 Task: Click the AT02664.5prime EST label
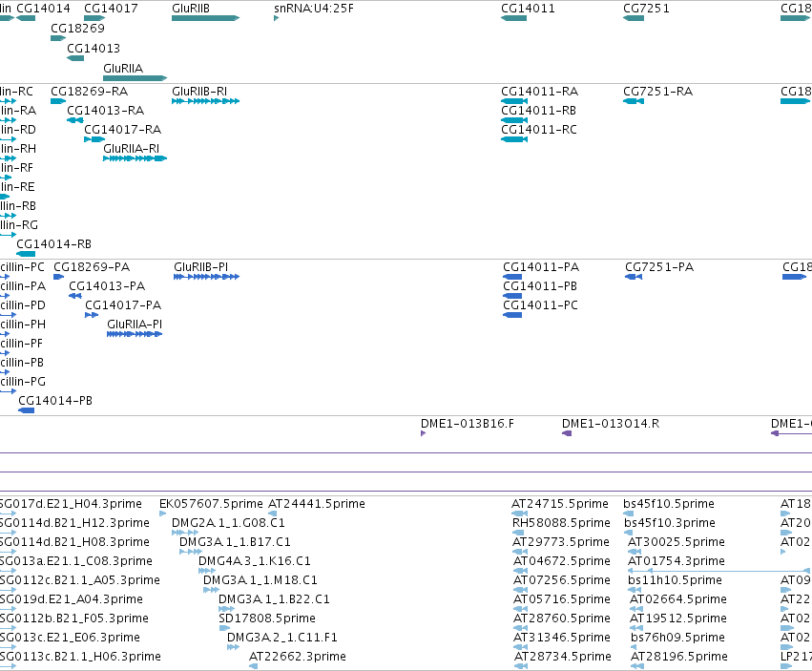point(678,599)
